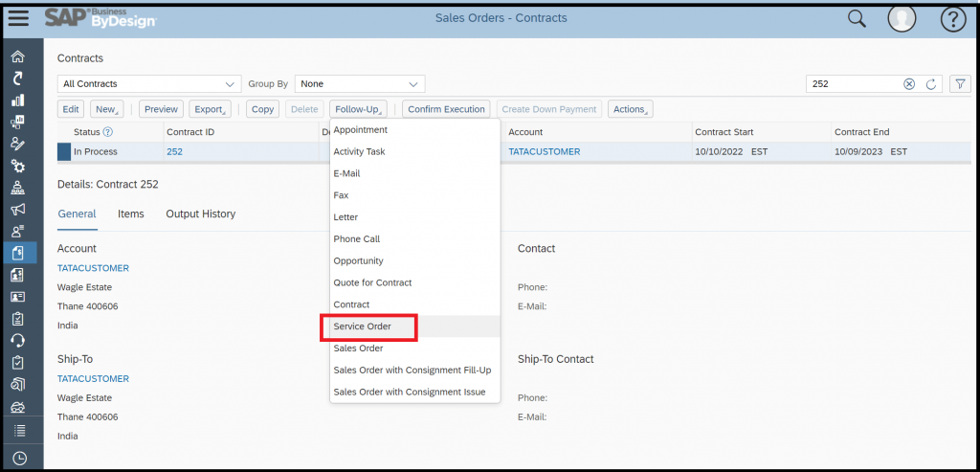This screenshot has width=980, height=472.
Task: Open the bar chart sidebar icon
Action: pos(18,100)
